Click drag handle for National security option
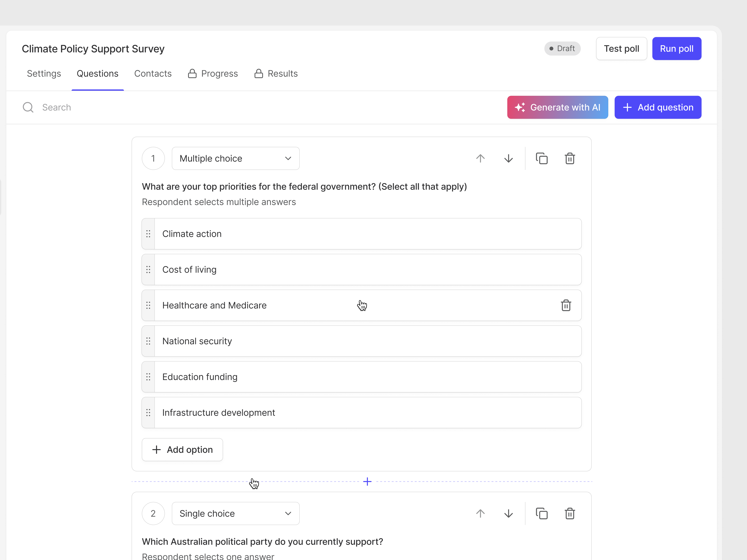The width and height of the screenshot is (747, 560). pyautogui.click(x=148, y=341)
